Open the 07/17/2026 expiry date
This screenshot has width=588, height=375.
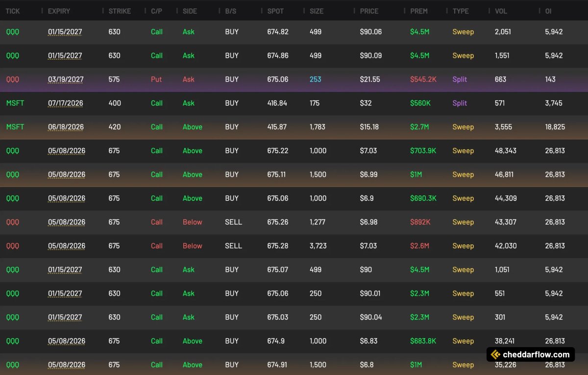(x=65, y=103)
